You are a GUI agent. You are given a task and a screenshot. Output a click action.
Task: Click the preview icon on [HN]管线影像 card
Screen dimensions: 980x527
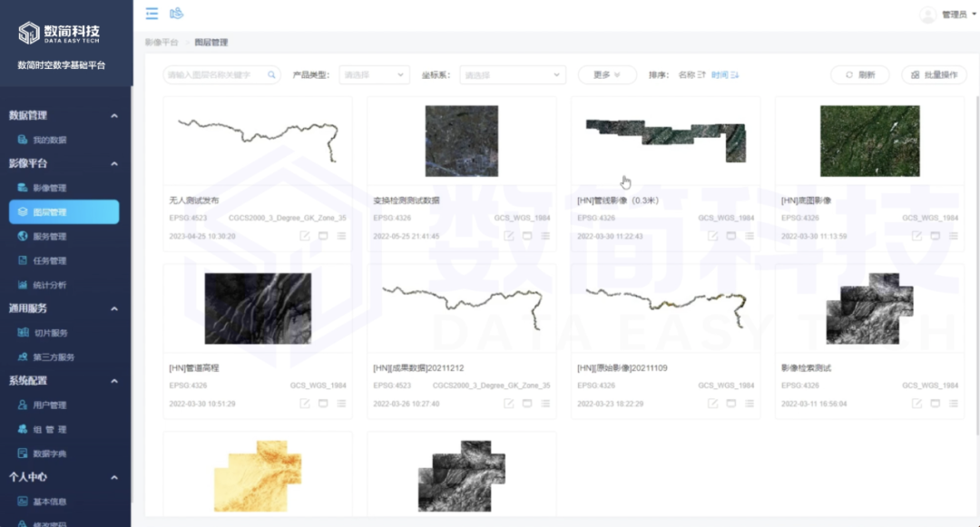(731, 236)
